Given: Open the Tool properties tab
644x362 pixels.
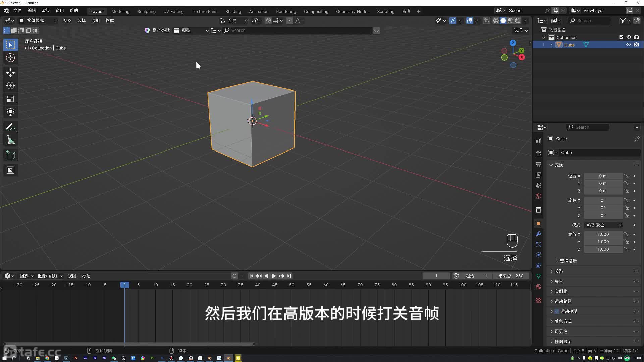Looking at the screenshot, I should click(539, 140).
